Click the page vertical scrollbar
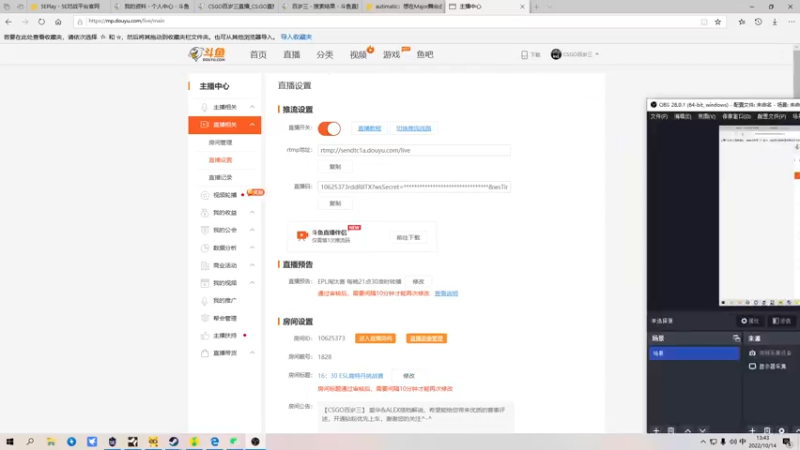The height and width of the screenshot is (450, 800). [x=796, y=71]
